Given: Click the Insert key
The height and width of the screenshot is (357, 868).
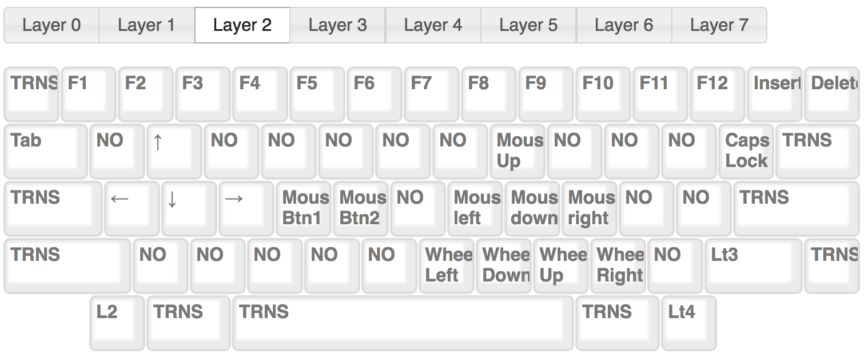Looking at the screenshot, I should pos(775,94).
